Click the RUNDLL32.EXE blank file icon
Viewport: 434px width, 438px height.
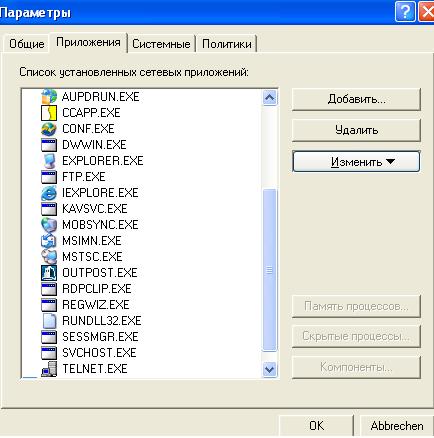[x=49, y=321]
